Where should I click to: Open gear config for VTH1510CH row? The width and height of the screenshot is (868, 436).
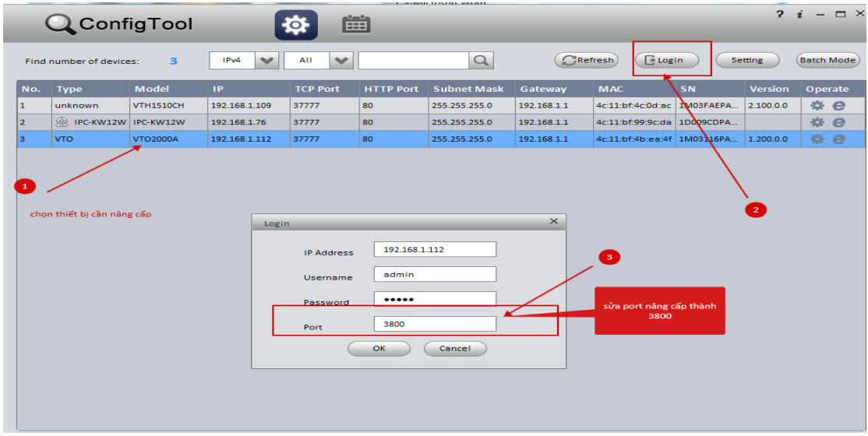coord(817,105)
